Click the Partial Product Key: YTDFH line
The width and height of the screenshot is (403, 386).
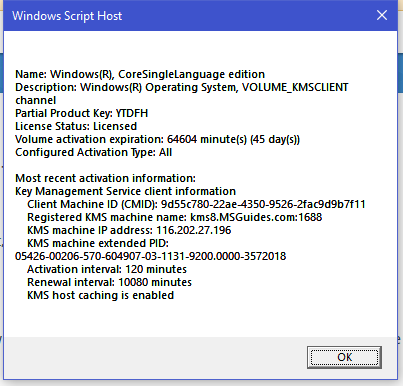(81, 113)
